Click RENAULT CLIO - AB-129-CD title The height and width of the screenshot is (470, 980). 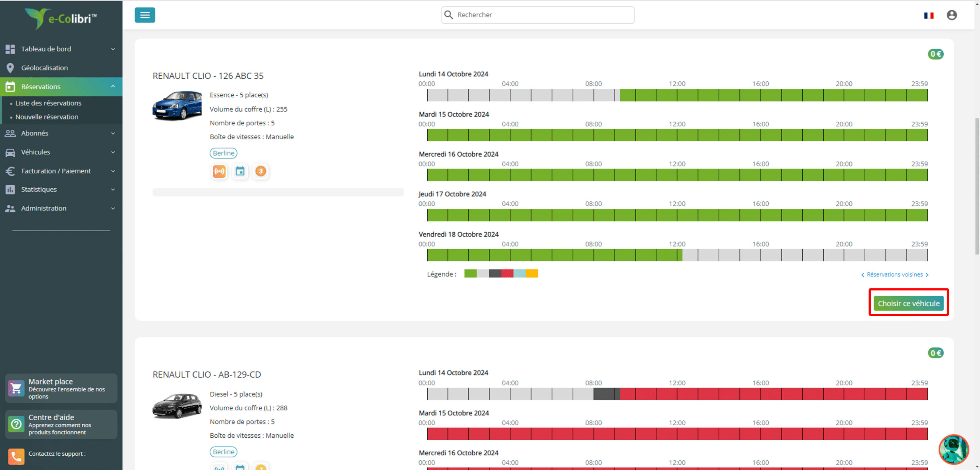point(207,374)
